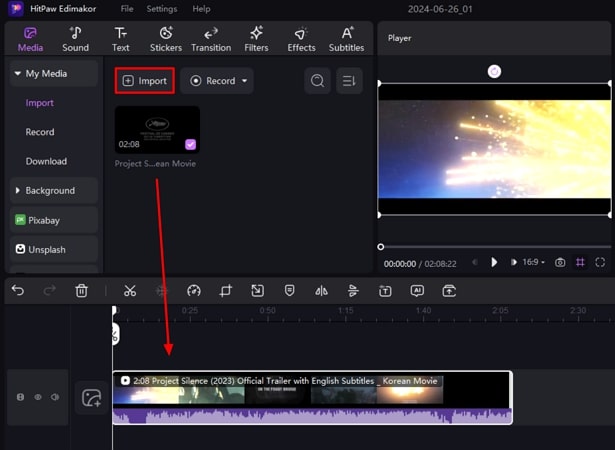Open the Unsplash library
The image size is (615, 450).
pyautogui.click(x=54, y=250)
